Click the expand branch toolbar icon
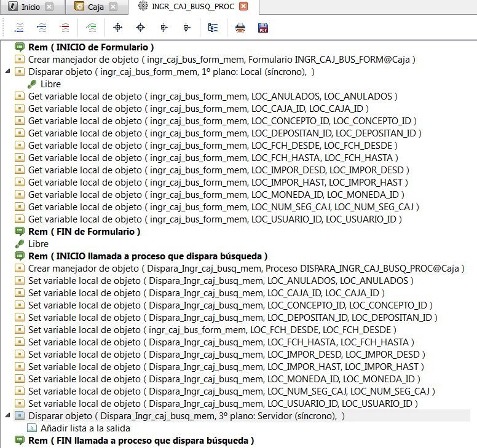The width and height of the screenshot is (477, 448). coord(164,28)
